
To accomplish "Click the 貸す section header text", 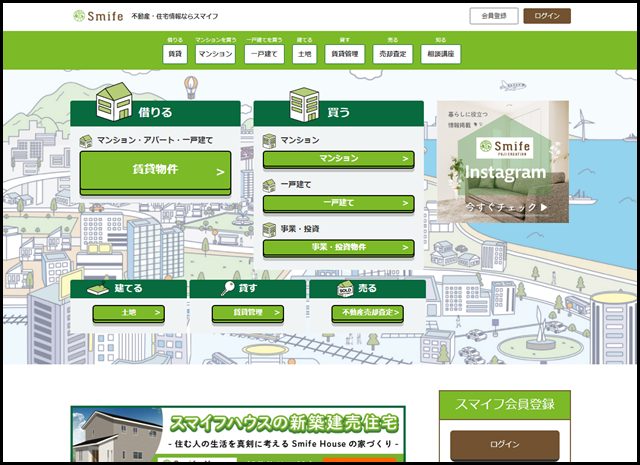I will click(x=248, y=288).
